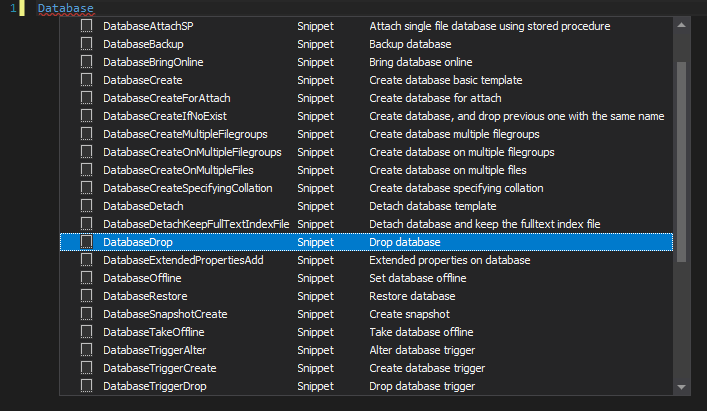The width and height of the screenshot is (707, 411).
Task: Click snippet icon beside DatabaseCreate
Action: (87, 80)
